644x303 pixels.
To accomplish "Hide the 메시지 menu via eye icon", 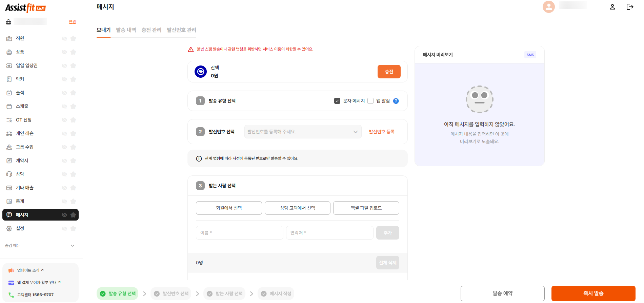I will point(64,215).
